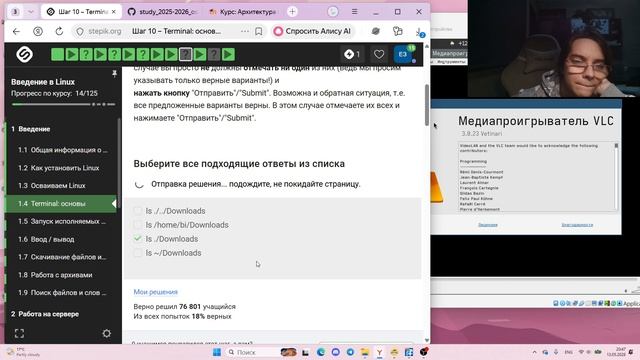Image resolution: width=640 pixels, height=360 pixels.
Task: Click the ENG language indicator in tray
Action: [569, 352]
